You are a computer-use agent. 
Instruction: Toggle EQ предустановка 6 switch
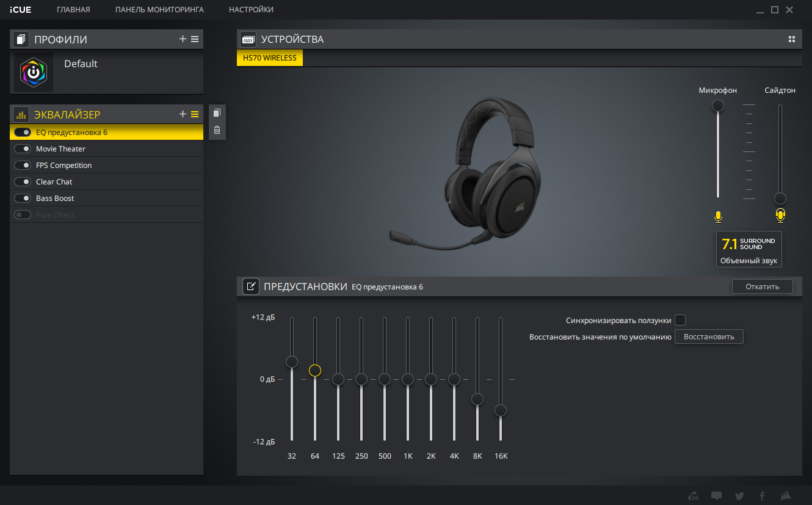click(23, 132)
